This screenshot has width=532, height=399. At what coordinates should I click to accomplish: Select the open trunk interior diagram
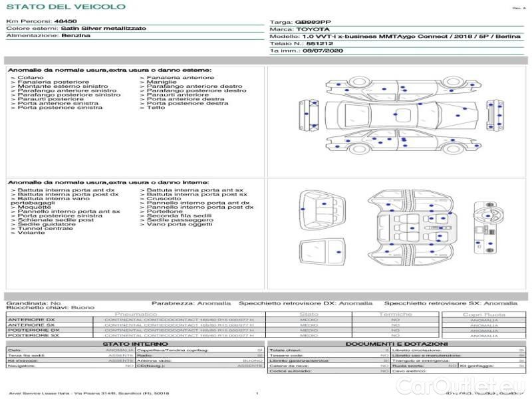(x=323, y=210)
